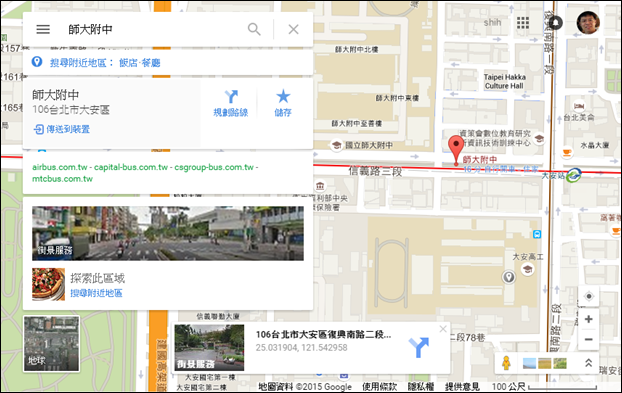Open mtcbus.com.tw link

[62, 179]
